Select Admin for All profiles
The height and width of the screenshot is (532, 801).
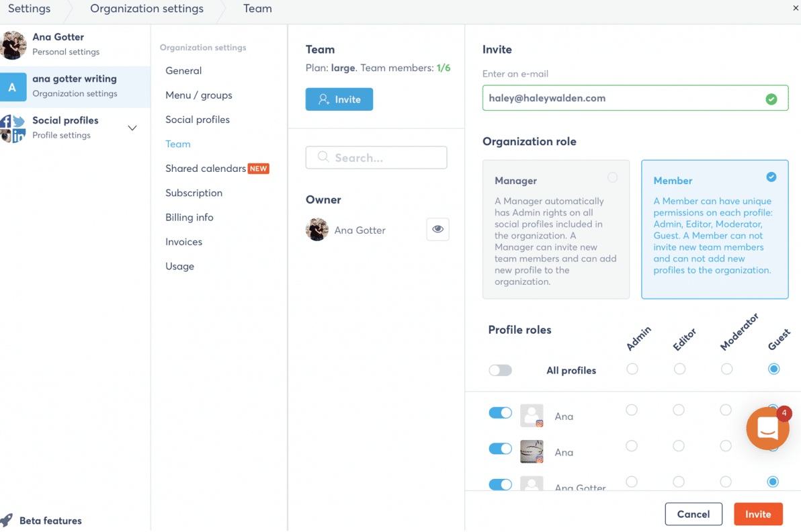(x=632, y=369)
